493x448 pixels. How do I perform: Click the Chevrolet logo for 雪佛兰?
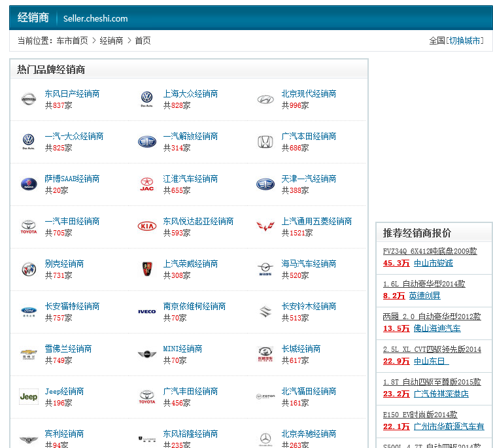(x=29, y=354)
